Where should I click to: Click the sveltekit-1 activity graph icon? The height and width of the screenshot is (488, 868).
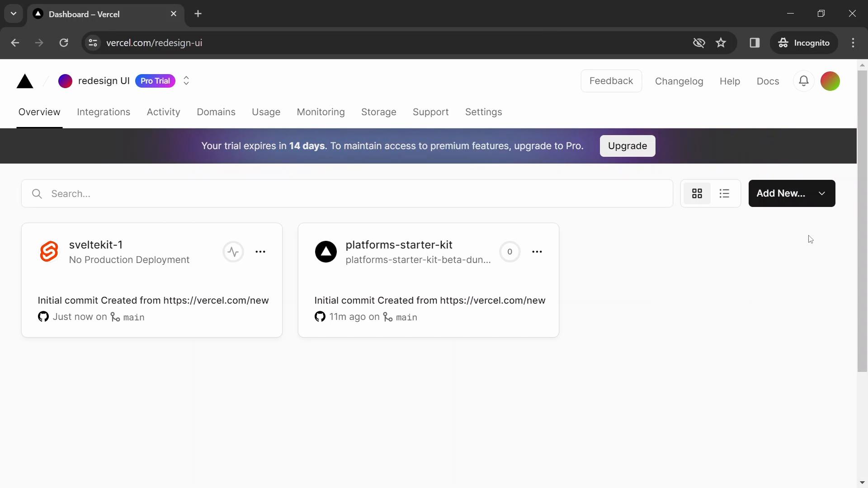point(232,250)
